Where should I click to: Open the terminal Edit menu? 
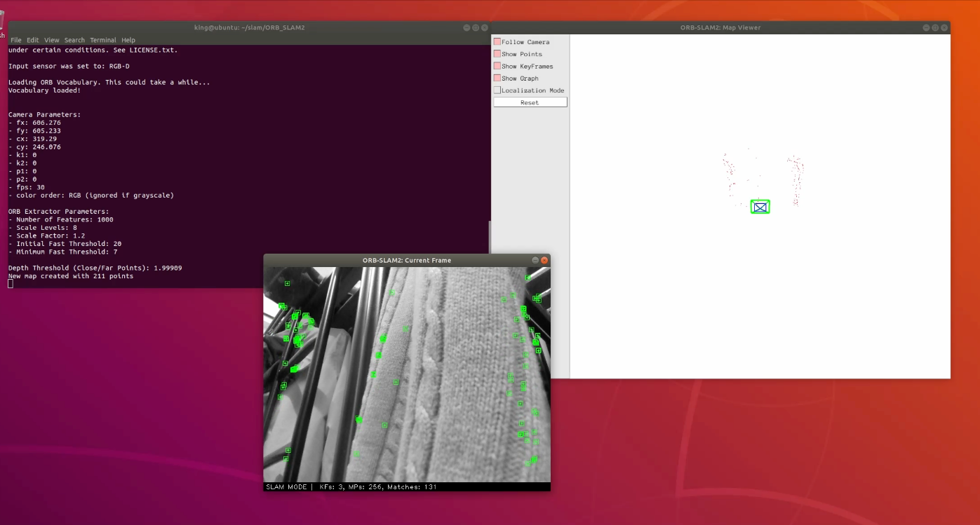click(33, 40)
